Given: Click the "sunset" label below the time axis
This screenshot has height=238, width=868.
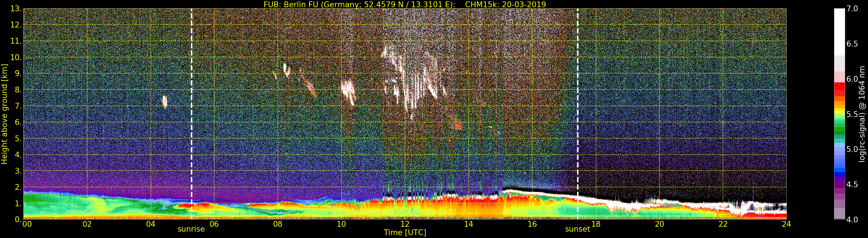Looking at the screenshot, I should (578, 229).
